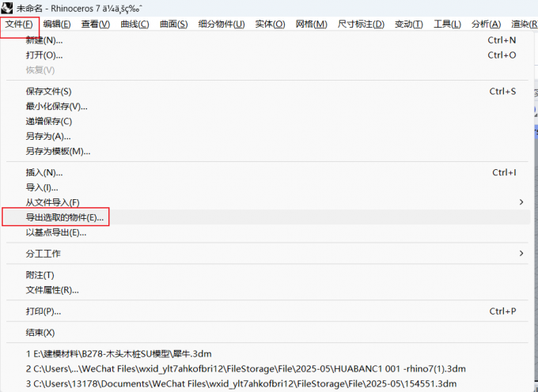Click 导入(I)... menu item
Image resolution: width=538 pixels, height=392 pixels.
(x=42, y=187)
